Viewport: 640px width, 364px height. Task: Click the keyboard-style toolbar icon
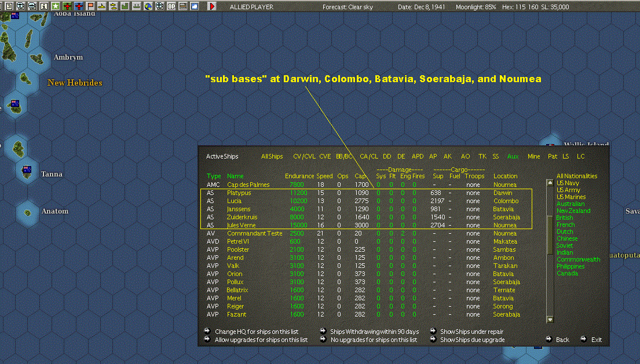click(183, 6)
